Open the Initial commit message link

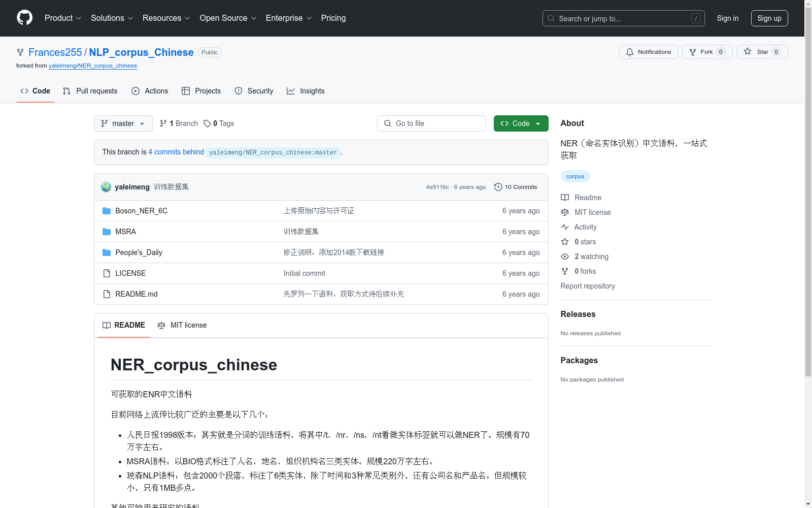304,273
